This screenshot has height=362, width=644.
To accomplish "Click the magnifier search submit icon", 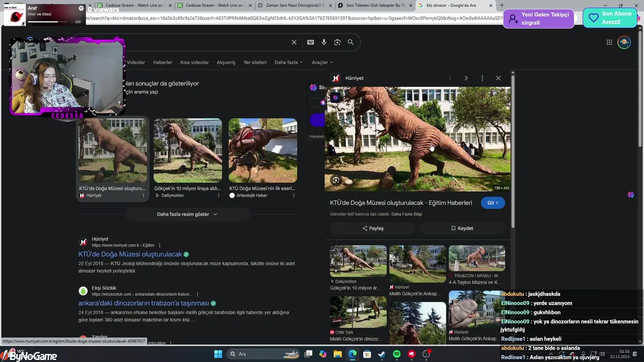I will point(351,42).
